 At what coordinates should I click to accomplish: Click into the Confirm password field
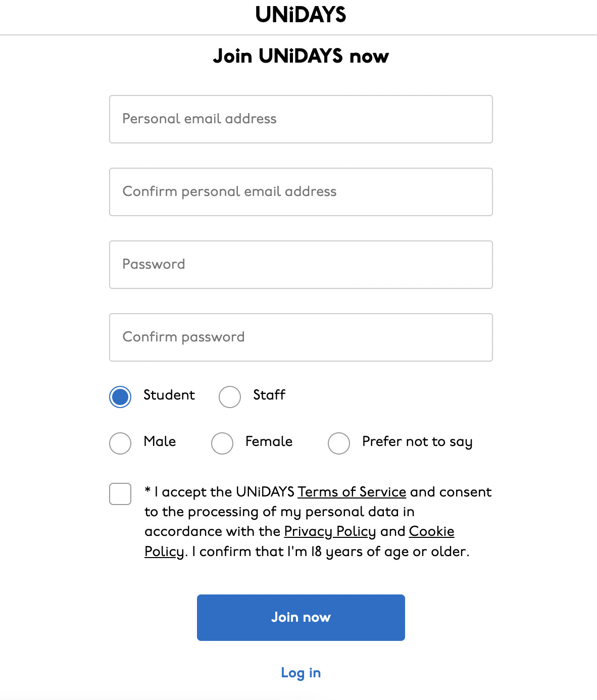point(301,337)
